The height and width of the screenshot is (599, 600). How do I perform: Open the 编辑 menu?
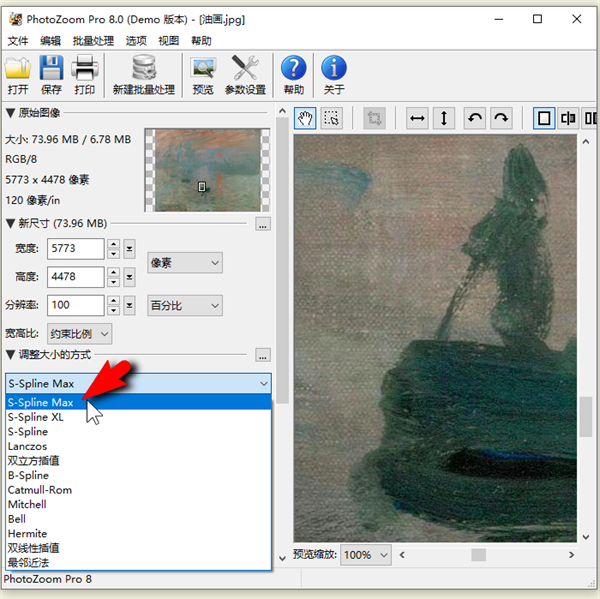pyautogui.click(x=51, y=41)
